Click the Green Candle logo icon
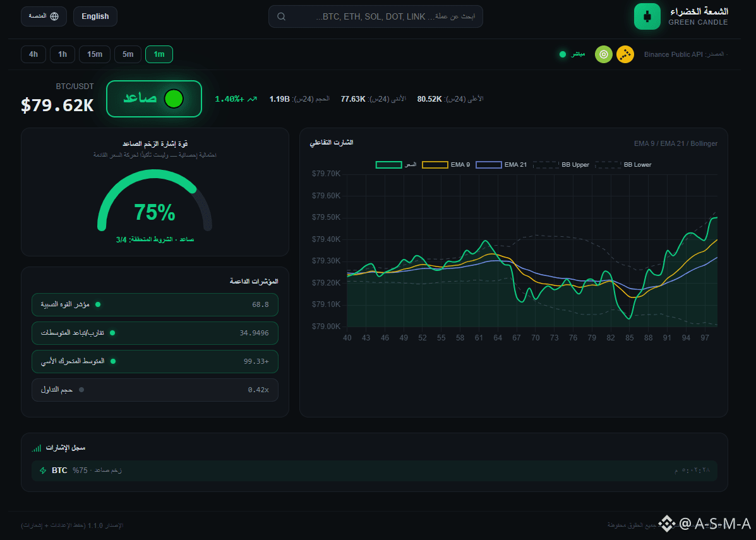This screenshot has height=540, width=756. pyautogui.click(x=647, y=16)
